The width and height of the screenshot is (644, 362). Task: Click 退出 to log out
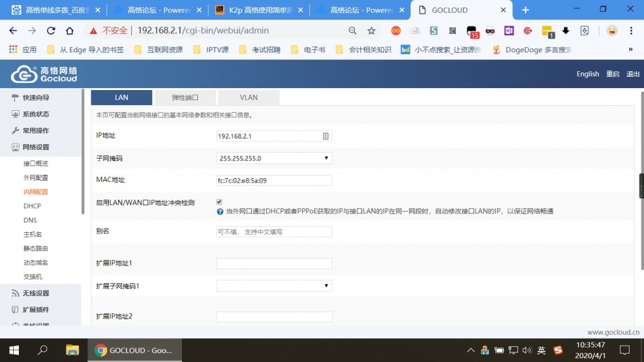point(633,74)
